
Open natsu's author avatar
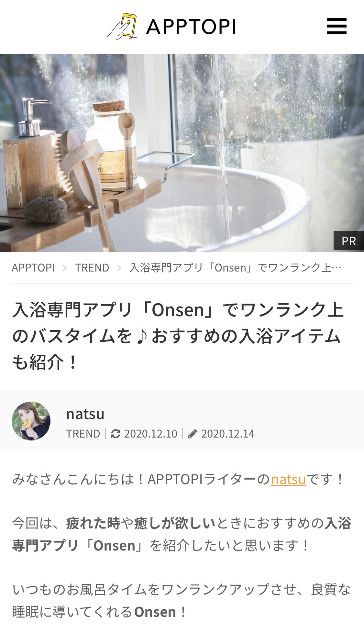[31, 421]
